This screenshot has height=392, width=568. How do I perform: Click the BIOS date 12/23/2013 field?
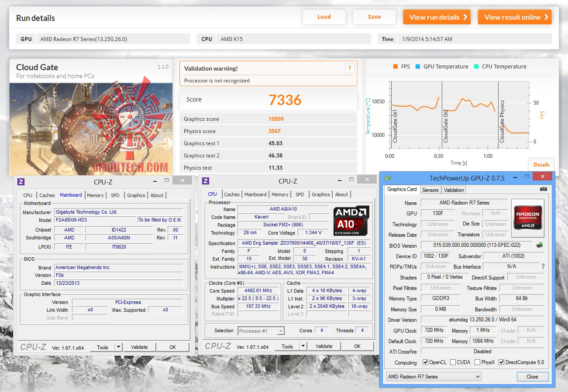(x=118, y=283)
